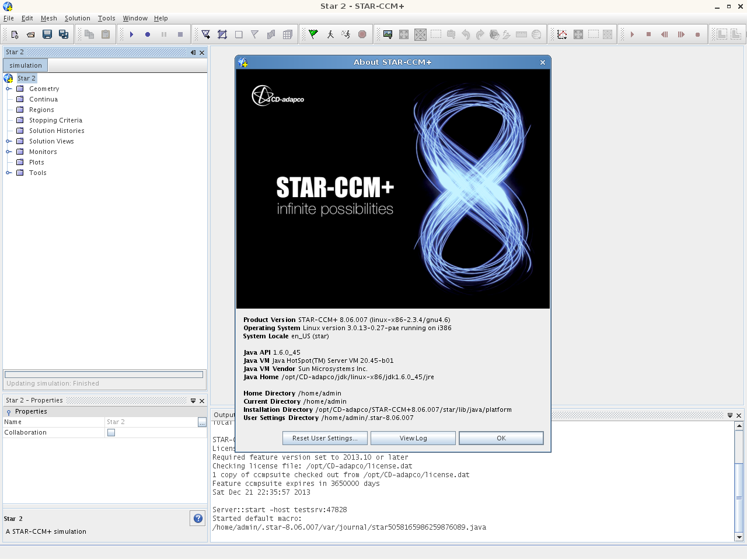Save the simulation with the floppy icon
This screenshot has width=747, height=560.
47,34
